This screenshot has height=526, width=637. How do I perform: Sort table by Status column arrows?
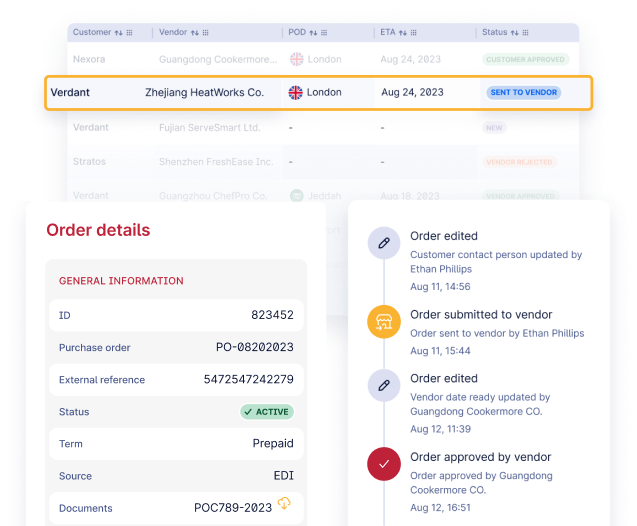coord(515,33)
